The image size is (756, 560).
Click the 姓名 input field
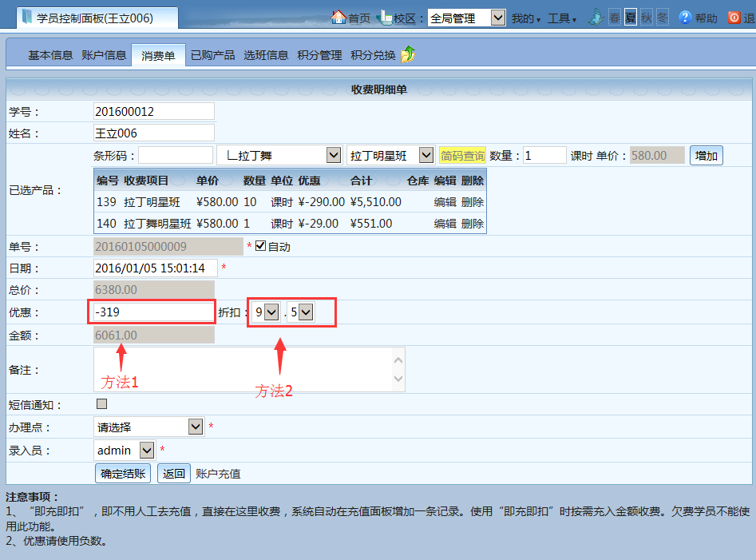click(x=154, y=133)
